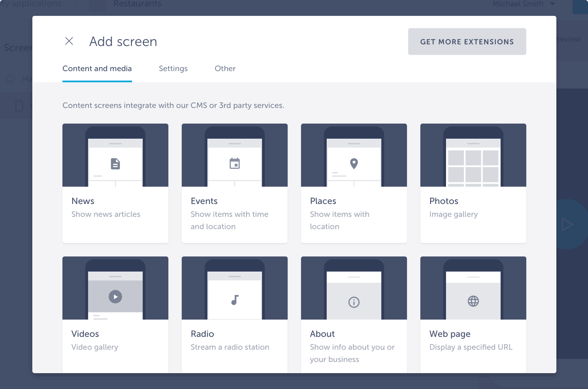Screen dimensions: 588x389
Task: Select the Web page card title
Action: pyautogui.click(x=450, y=334)
